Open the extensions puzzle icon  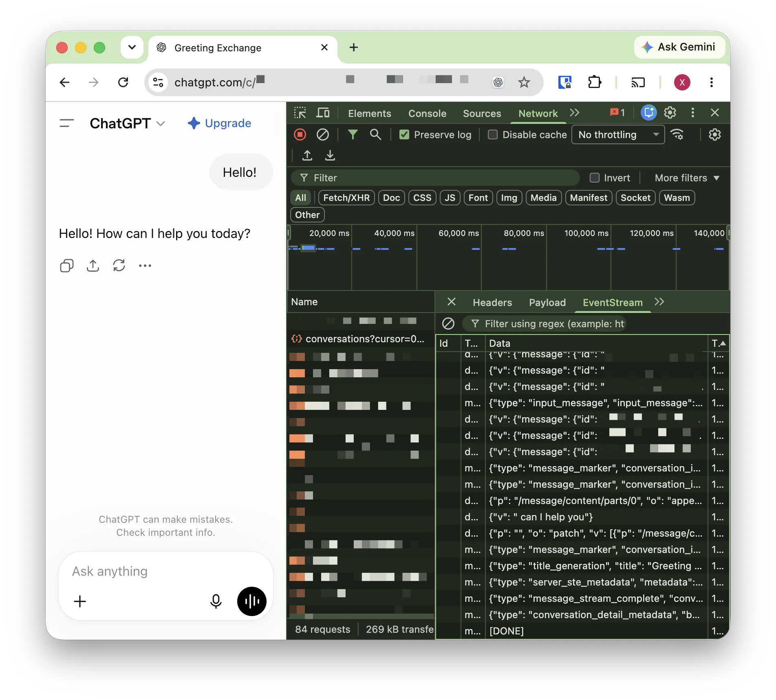pos(595,82)
